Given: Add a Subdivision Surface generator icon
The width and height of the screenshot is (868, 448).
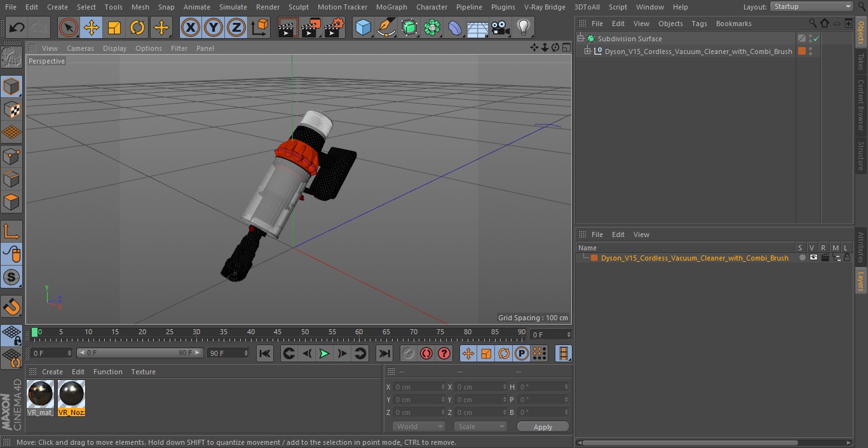Looking at the screenshot, I should point(409,27).
